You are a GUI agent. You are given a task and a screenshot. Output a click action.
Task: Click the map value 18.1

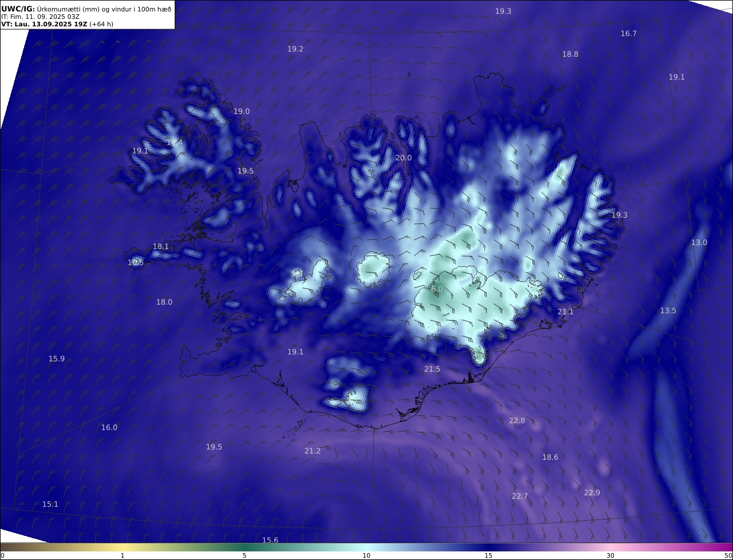tap(161, 247)
